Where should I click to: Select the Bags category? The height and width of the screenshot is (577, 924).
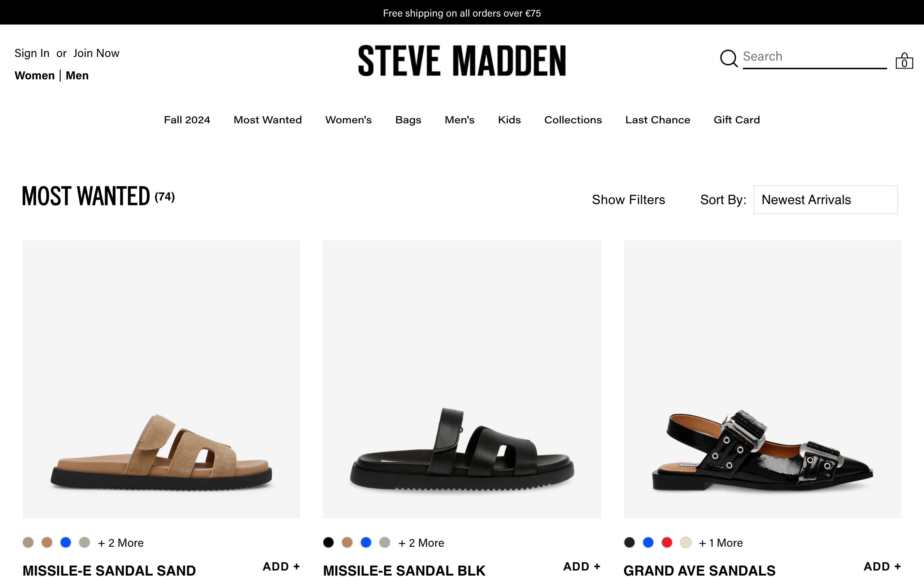408,119
